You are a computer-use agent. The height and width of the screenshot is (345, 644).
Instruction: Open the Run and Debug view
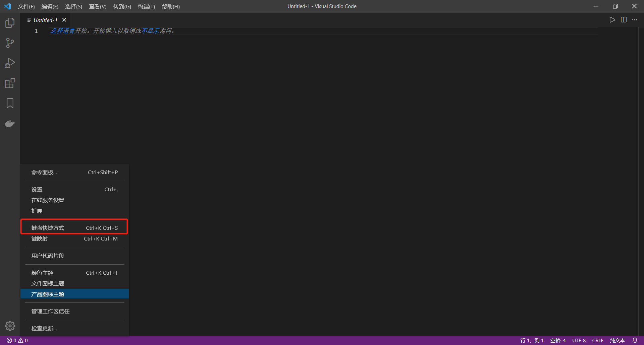click(10, 63)
